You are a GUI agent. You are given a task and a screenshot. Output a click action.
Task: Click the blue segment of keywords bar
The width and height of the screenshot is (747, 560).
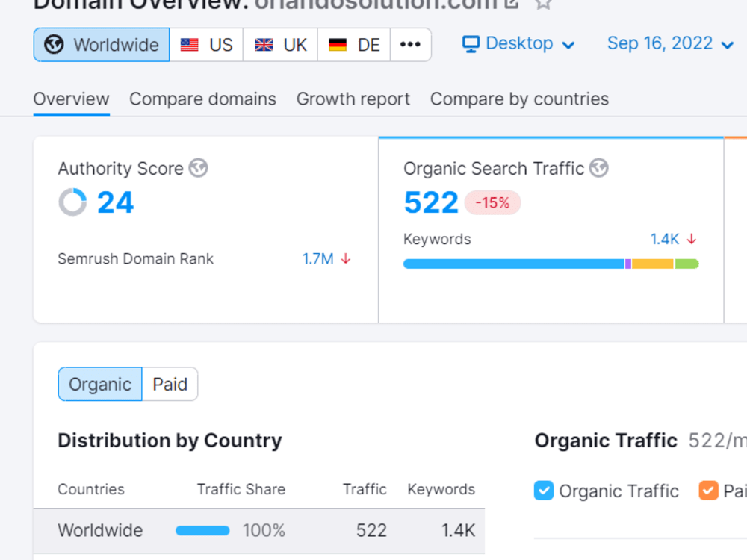point(514,264)
